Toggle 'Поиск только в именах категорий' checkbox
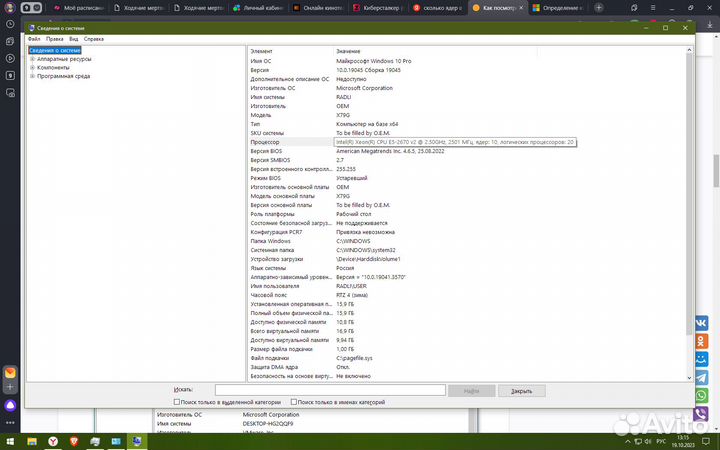720x450 pixels. click(293, 402)
